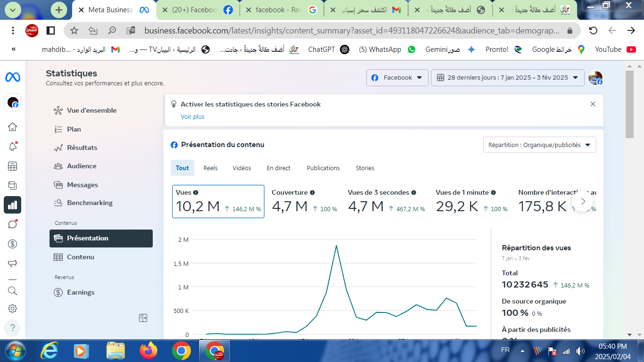The image size is (644, 362).
Task: Open Répartition Organique/publicités dropdown
Action: coord(539,145)
